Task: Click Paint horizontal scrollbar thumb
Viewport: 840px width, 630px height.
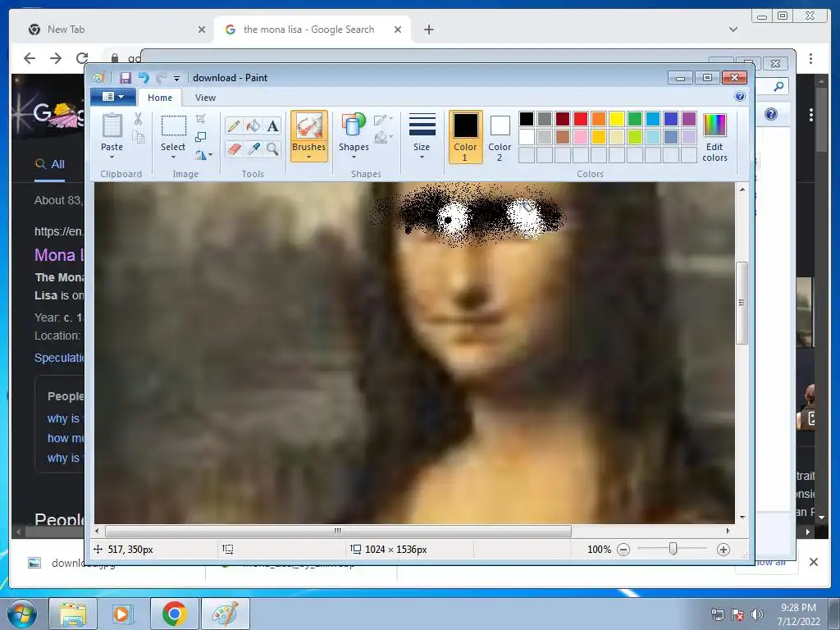Action: [x=338, y=531]
